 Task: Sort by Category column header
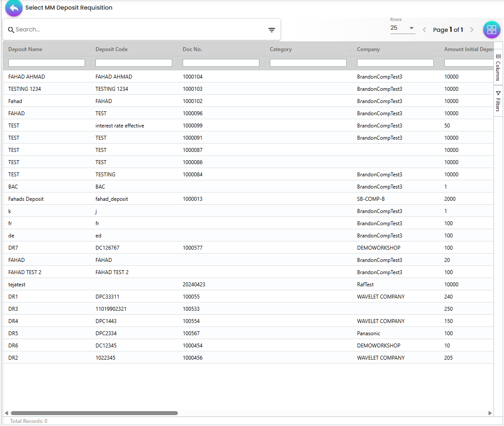point(281,49)
